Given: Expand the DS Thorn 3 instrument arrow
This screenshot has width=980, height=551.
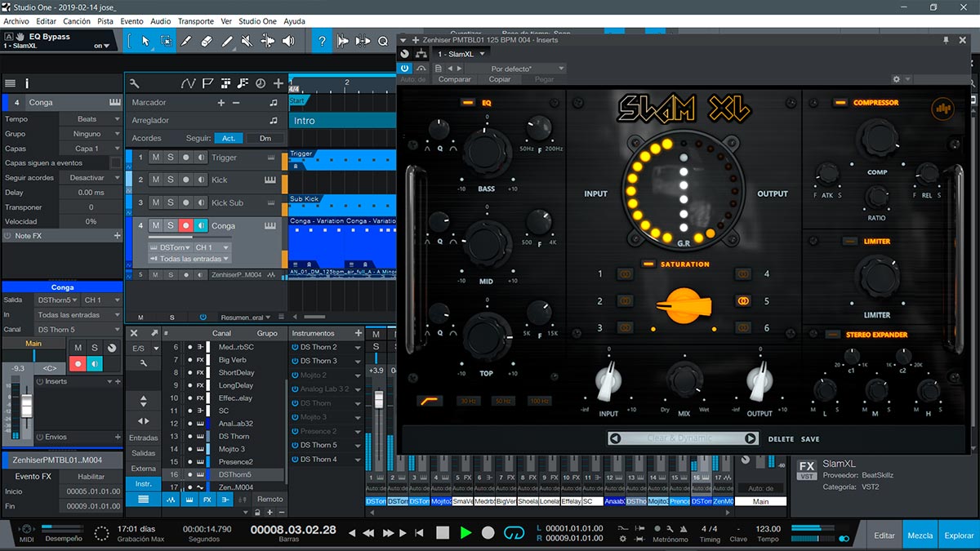Looking at the screenshot, I should (x=358, y=361).
